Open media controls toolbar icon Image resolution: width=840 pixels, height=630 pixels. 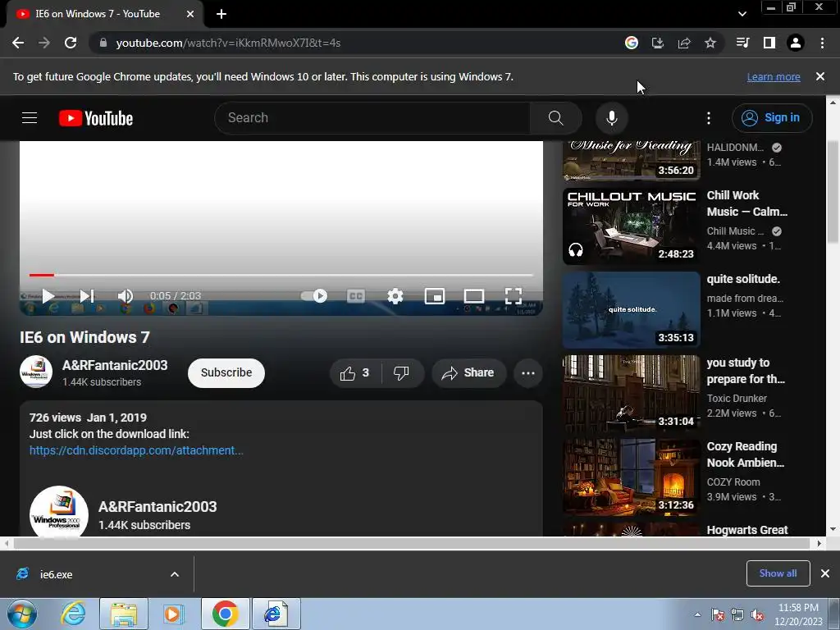743,43
